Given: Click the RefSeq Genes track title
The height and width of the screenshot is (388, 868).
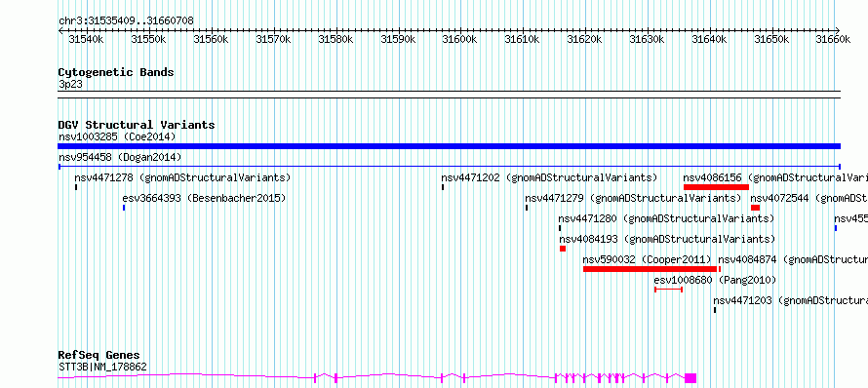Looking at the screenshot, I should coord(99,356).
